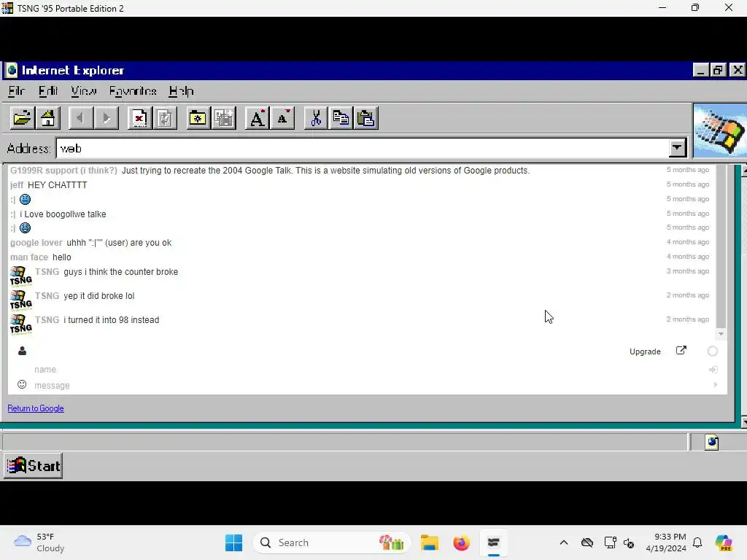Send message with the arrow icon
747x560 pixels.
point(716,385)
